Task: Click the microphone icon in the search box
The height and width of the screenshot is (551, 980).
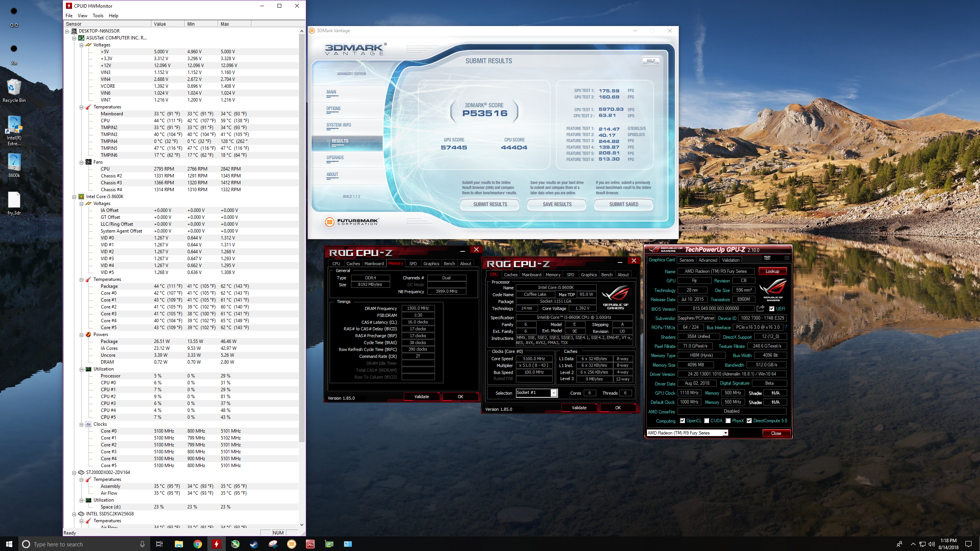Action: click(142, 544)
